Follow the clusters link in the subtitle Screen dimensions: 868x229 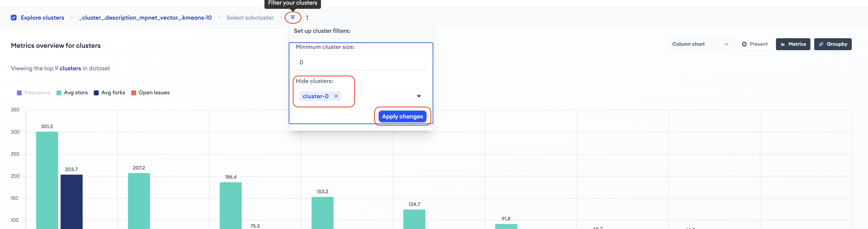tap(70, 68)
